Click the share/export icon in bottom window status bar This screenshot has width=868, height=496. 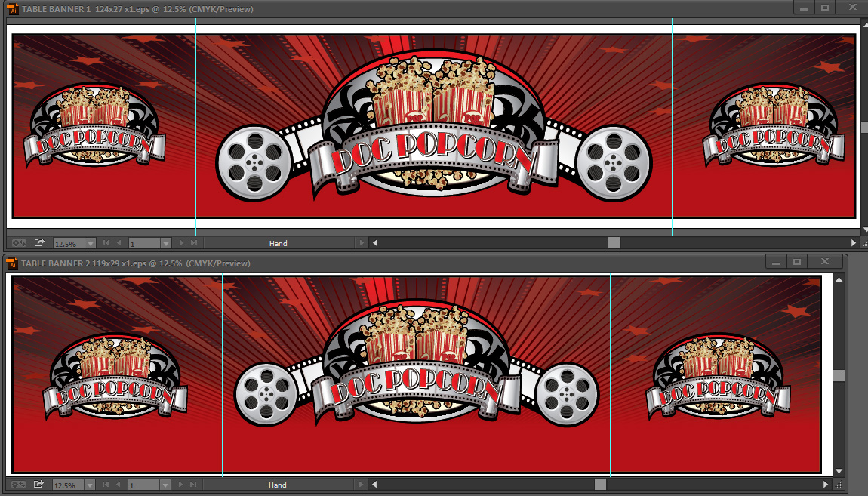point(39,485)
